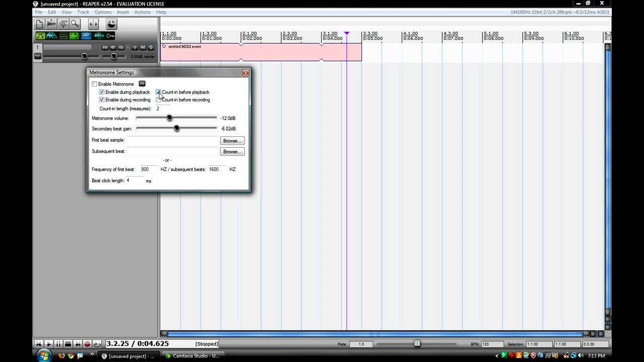This screenshot has width=644, height=362.
Task: Toggle the green ripple editing icon
Action: click(74, 36)
